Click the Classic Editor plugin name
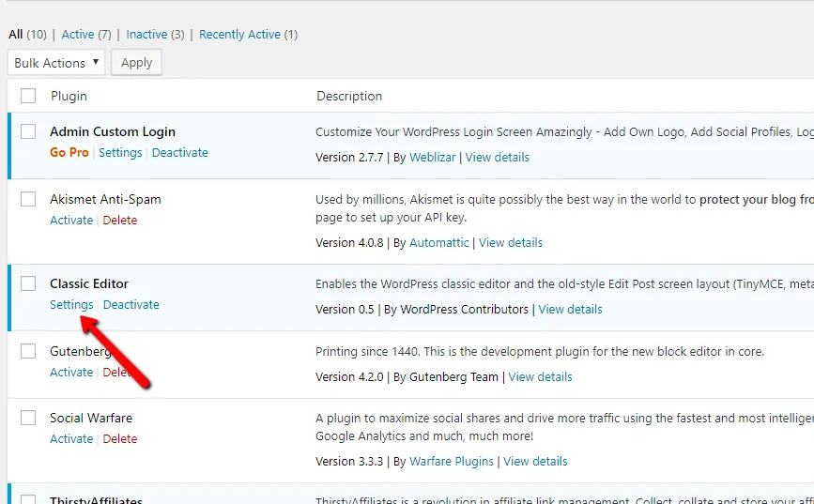 (x=89, y=284)
